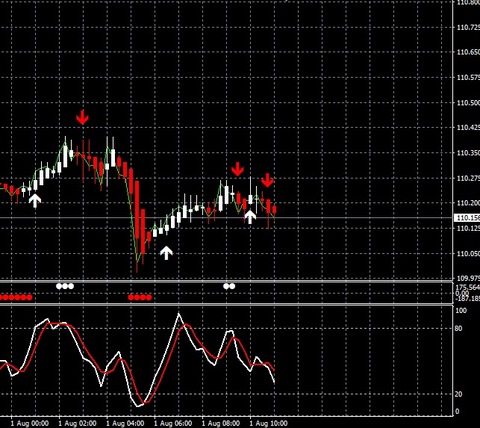
Task: Click the 110.650 price scale label
Action: 468,52
